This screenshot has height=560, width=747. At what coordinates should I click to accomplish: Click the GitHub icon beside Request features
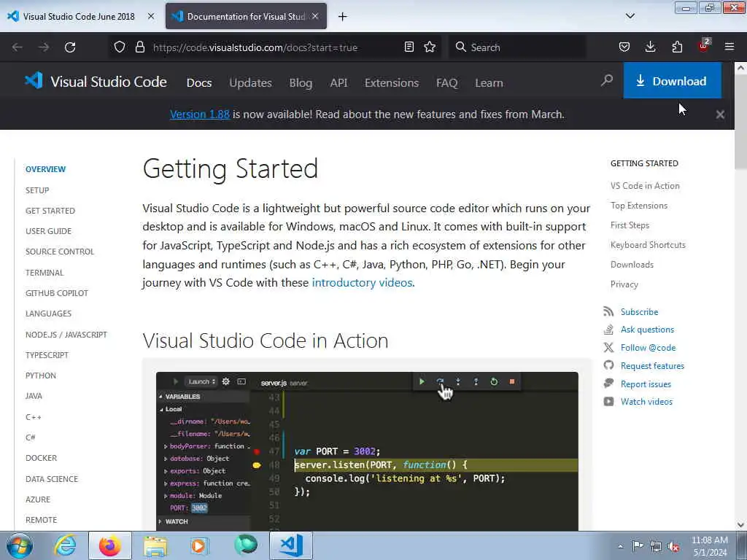tap(608, 365)
